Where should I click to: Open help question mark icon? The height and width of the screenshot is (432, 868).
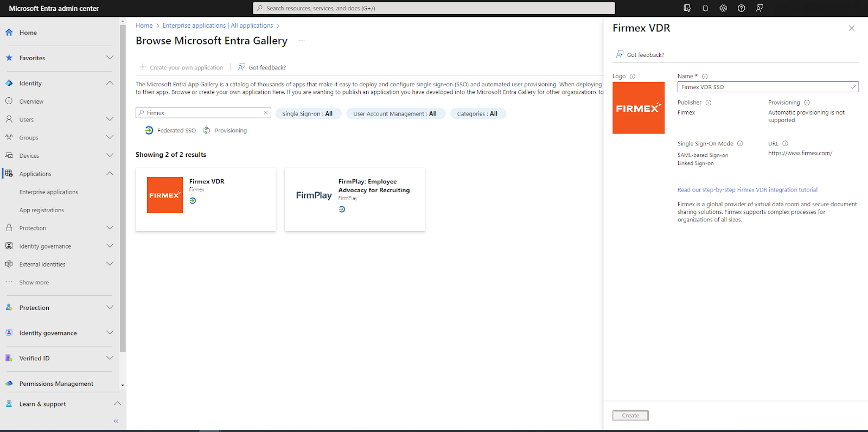pyautogui.click(x=742, y=8)
